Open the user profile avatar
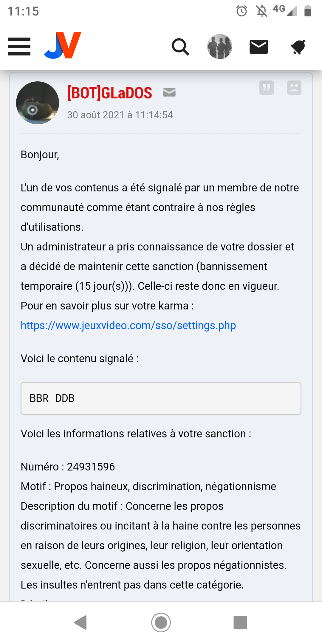The height and width of the screenshot is (644, 322). point(220,47)
